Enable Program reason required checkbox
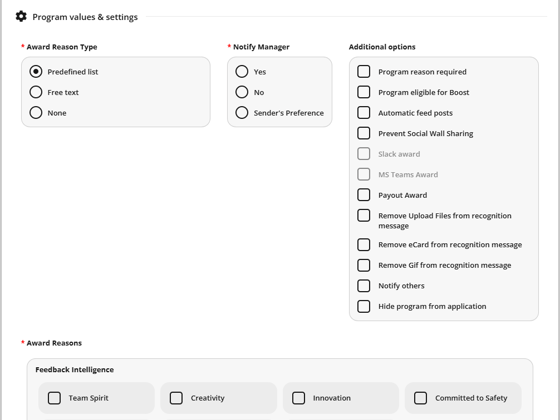560x420 pixels. [x=364, y=71]
